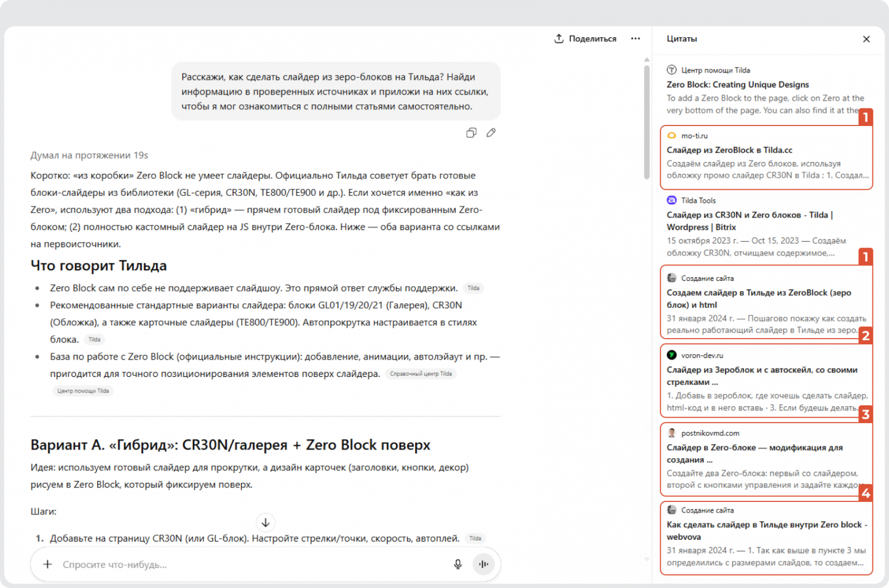Open "Zero Block: Creating Unique Designs" citation

pos(738,84)
